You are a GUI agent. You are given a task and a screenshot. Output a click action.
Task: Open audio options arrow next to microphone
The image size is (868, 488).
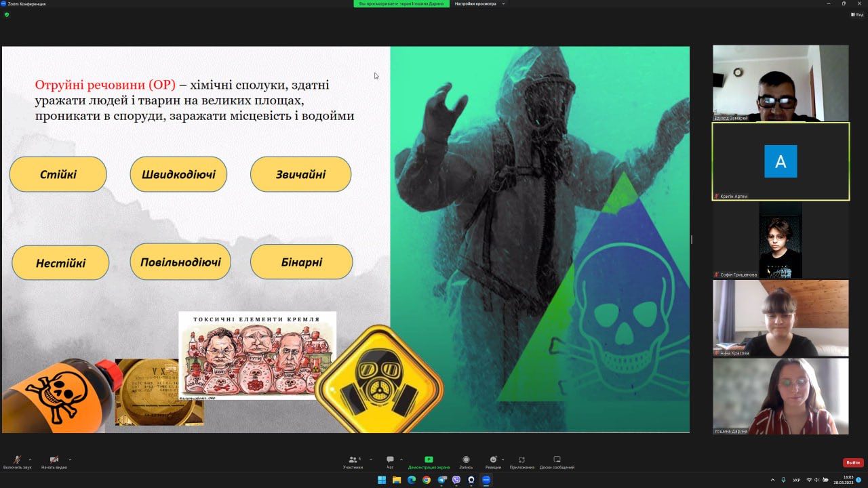pyautogui.click(x=30, y=459)
